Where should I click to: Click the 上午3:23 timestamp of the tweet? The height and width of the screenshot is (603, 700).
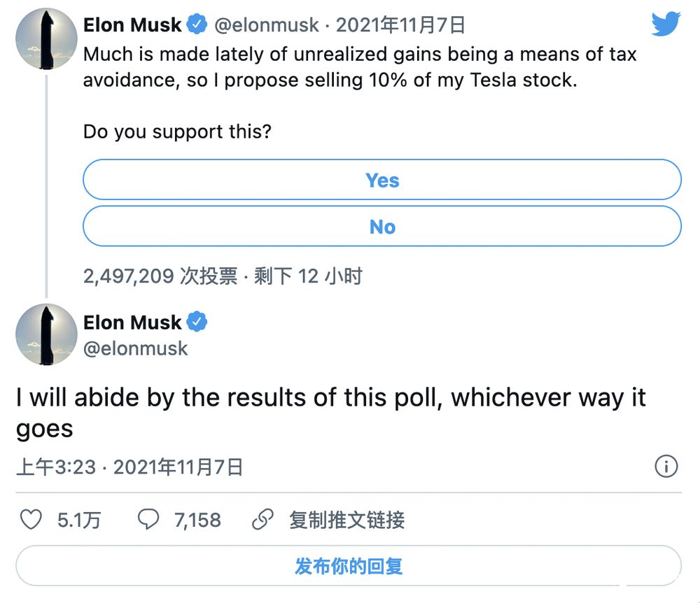pos(56,467)
